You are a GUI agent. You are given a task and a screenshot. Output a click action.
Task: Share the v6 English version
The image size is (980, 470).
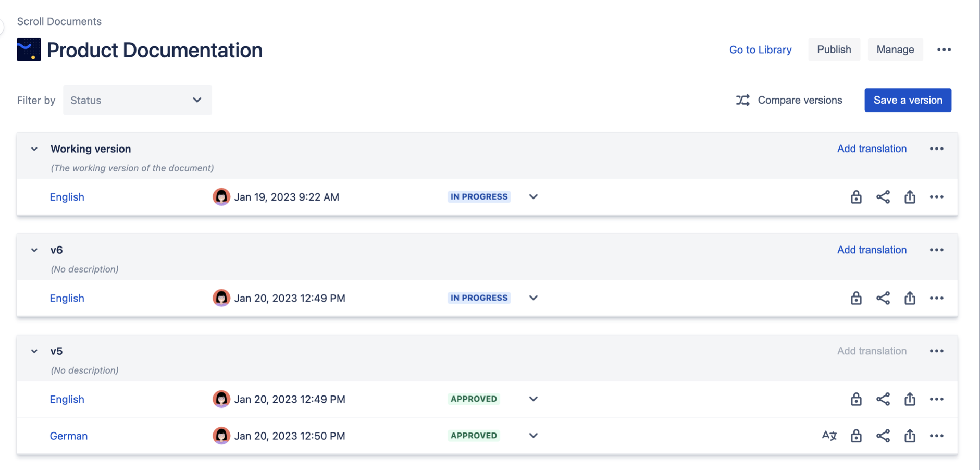pos(883,298)
